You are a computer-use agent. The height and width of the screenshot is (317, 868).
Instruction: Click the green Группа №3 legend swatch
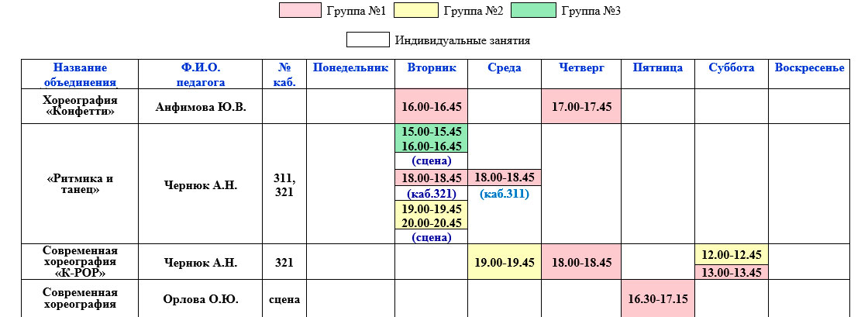pos(533,10)
